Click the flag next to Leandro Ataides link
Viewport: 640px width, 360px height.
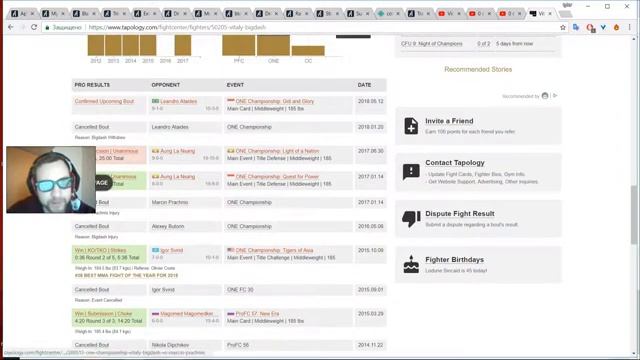tap(156, 101)
